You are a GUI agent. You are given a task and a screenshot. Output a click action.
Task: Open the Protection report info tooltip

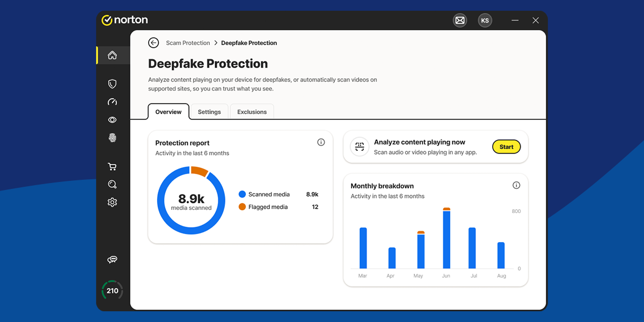point(321,142)
